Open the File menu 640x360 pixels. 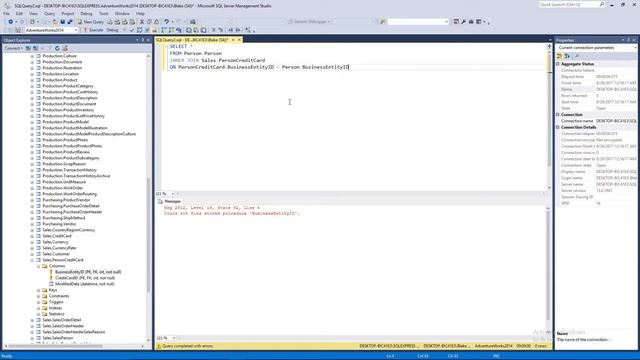click(x=6, y=13)
